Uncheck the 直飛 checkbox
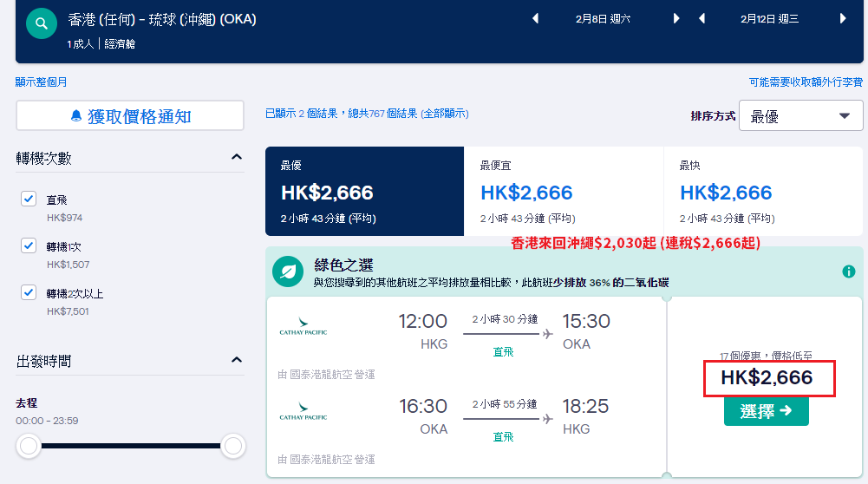868x484 pixels. tap(29, 199)
